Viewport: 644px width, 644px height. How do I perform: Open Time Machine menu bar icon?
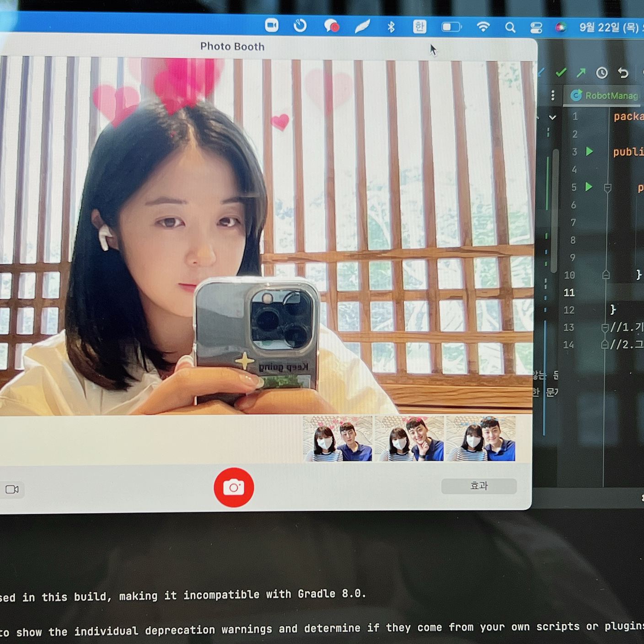(300, 26)
